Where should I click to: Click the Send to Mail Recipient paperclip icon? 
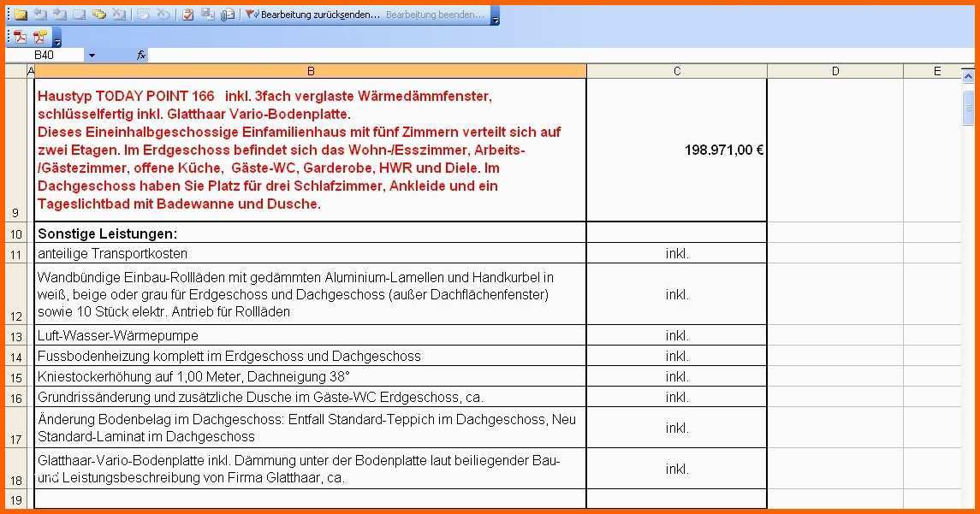click(x=229, y=15)
